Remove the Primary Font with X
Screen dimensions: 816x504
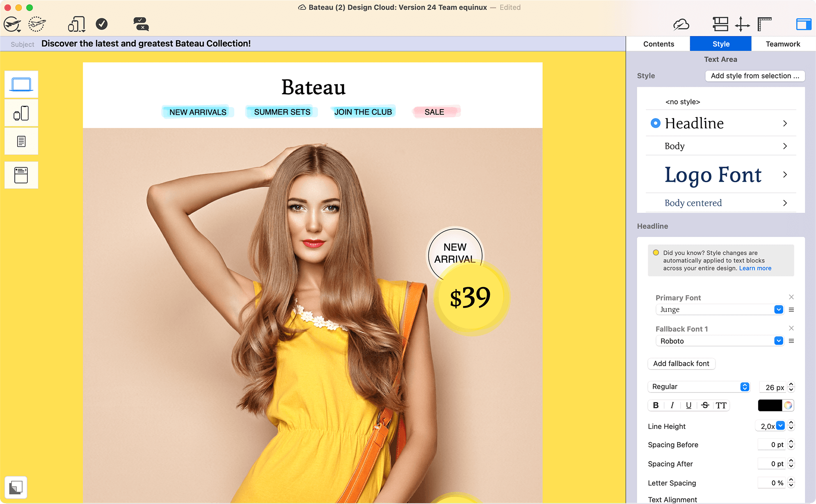click(791, 297)
